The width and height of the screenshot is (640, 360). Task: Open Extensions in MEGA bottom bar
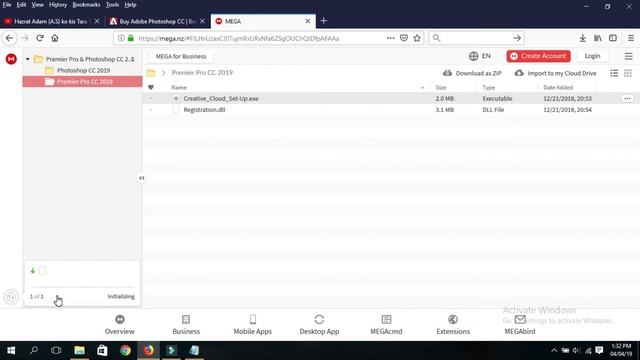(453, 325)
